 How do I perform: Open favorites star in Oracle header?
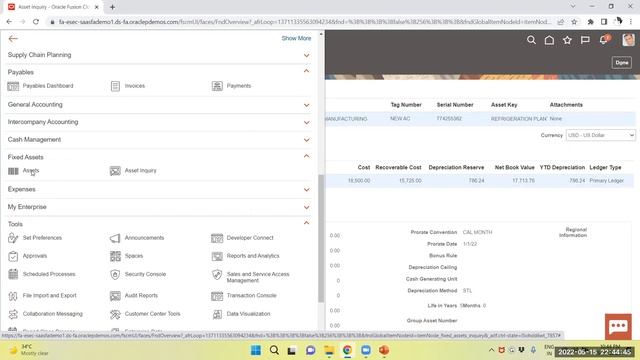click(567, 40)
